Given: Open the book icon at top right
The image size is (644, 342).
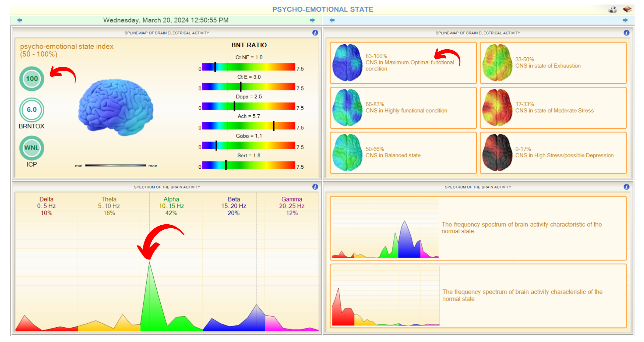Looking at the screenshot, I should point(627,9).
